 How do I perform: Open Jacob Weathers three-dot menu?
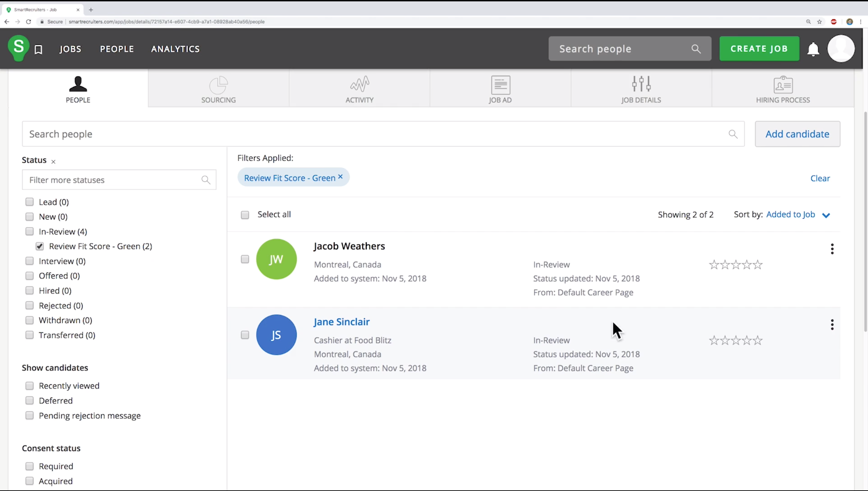(832, 249)
